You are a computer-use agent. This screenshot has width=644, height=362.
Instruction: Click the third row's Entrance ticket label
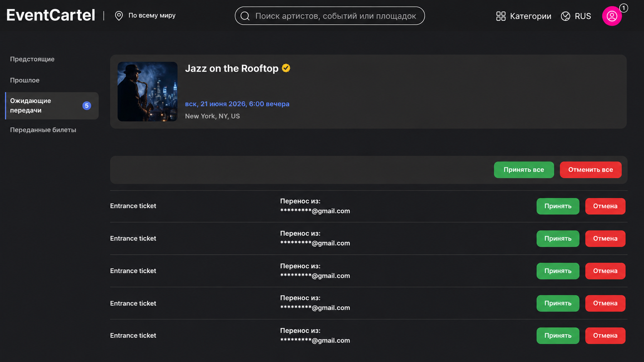click(133, 271)
